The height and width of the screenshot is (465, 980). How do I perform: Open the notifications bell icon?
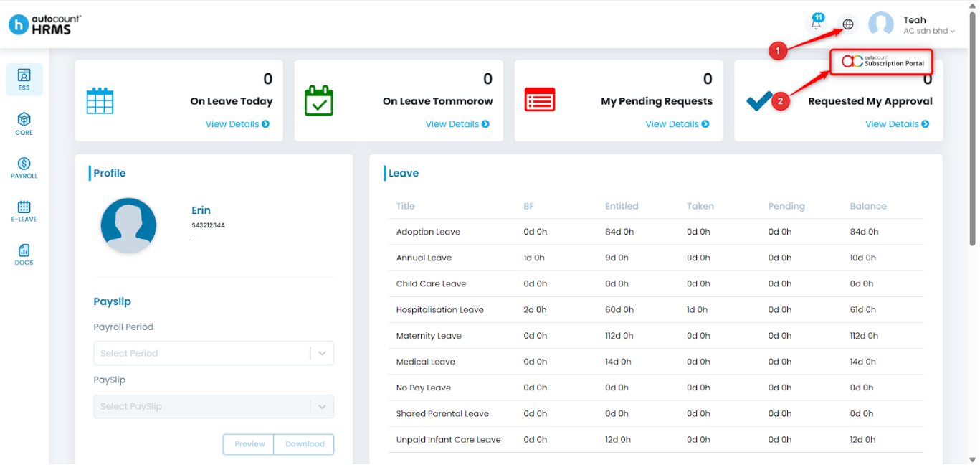(x=816, y=23)
